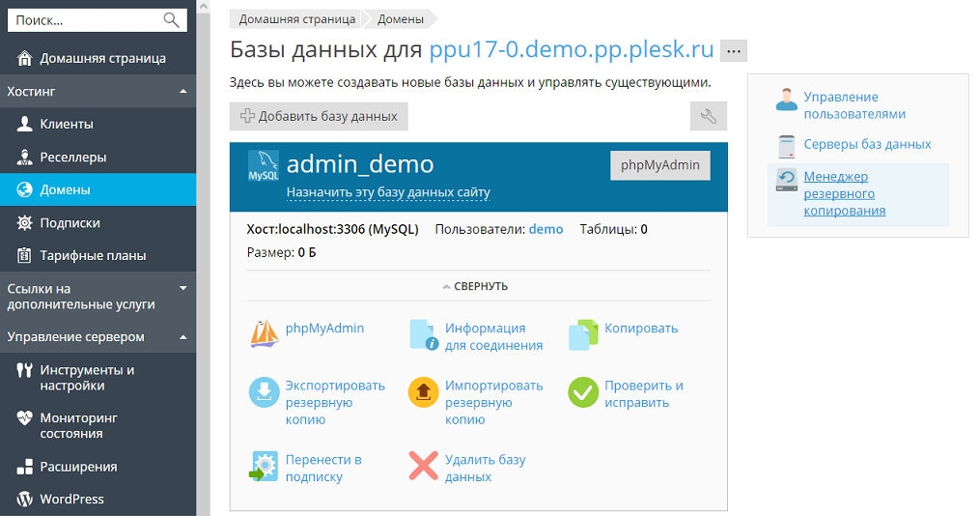Click the Copy database icon
This screenshot has height=516, width=980.
click(583, 334)
